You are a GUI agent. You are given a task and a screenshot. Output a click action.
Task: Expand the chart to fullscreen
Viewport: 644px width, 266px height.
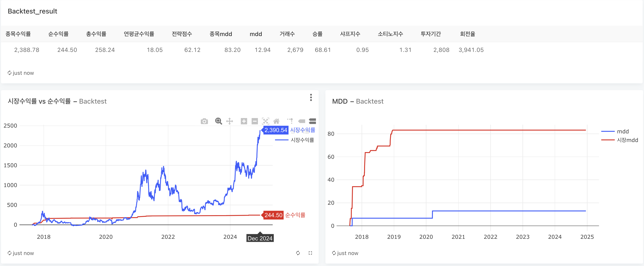pyautogui.click(x=310, y=253)
